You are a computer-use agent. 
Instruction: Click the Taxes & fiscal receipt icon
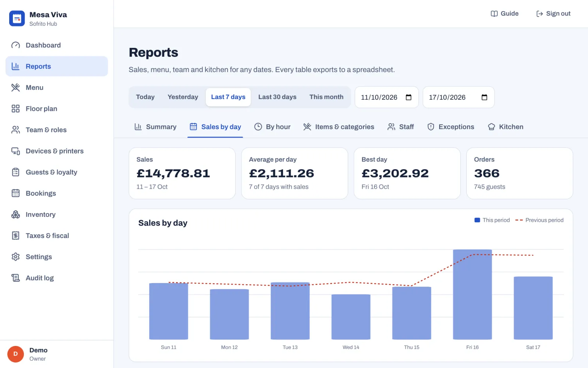pyautogui.click(x=15, y=236)
